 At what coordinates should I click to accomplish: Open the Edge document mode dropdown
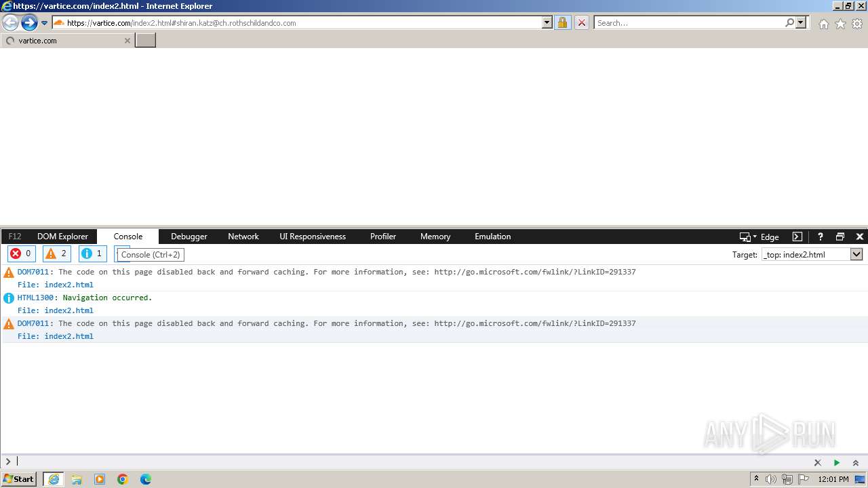pyautogui.click(x=759, y=237)
